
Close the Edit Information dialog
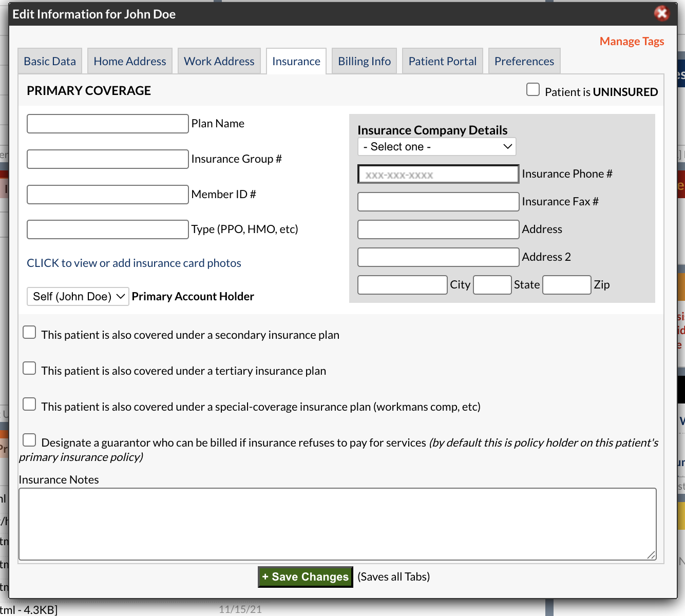point(662,13)
